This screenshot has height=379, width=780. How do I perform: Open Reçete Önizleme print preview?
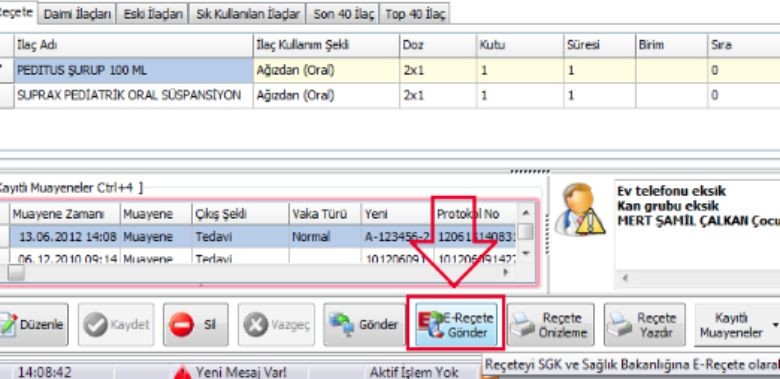pos(551,325)
